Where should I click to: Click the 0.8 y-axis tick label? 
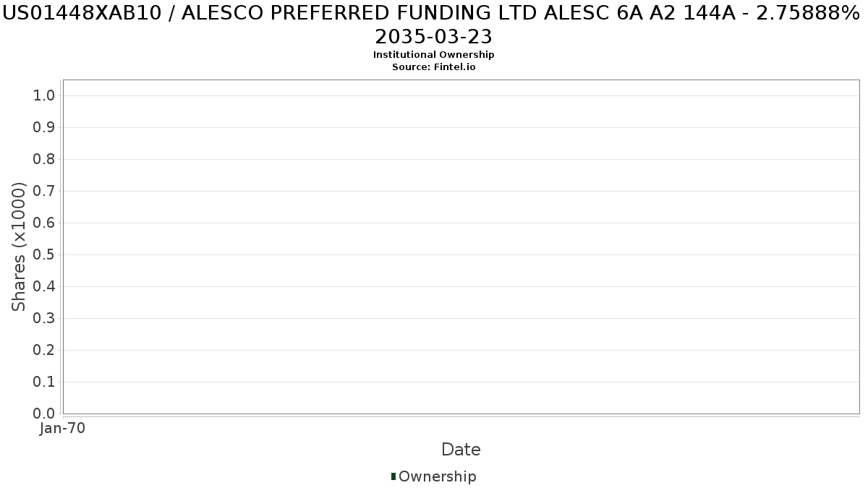45,159
